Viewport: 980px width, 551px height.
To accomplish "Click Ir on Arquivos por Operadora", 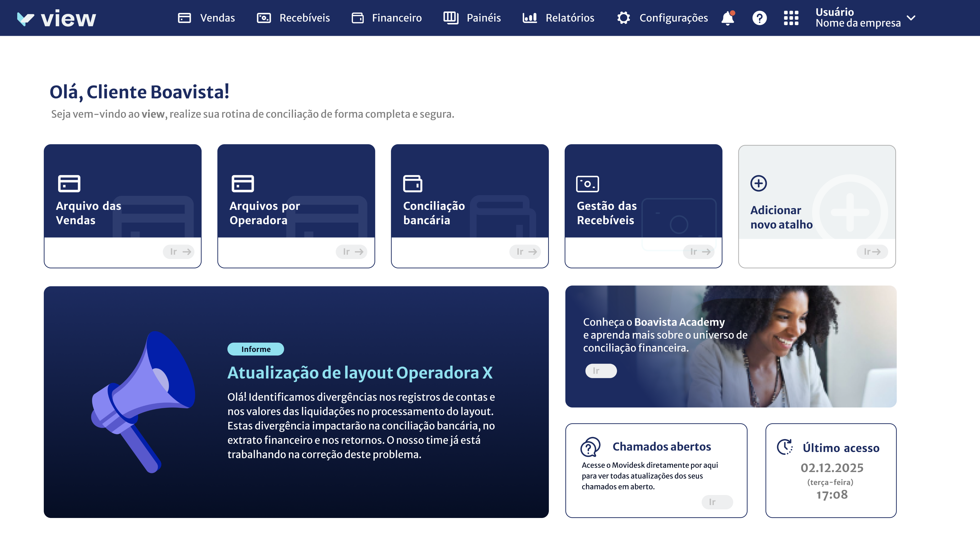I will [x=351, y=251].
